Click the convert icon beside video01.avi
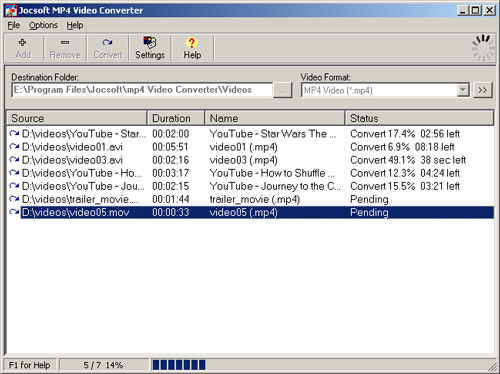The height and width of the screenshot is (374, 500). (14, 146)
